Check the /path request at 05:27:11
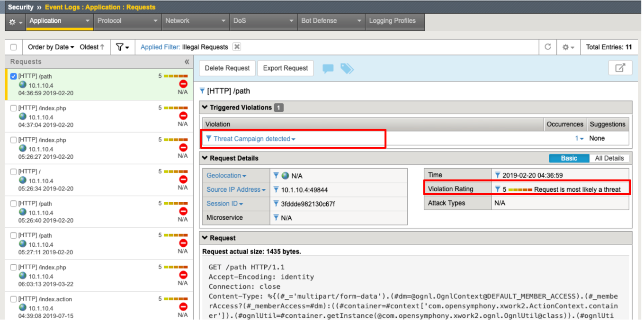Viewport: 644px width, 323px height. 13,235
